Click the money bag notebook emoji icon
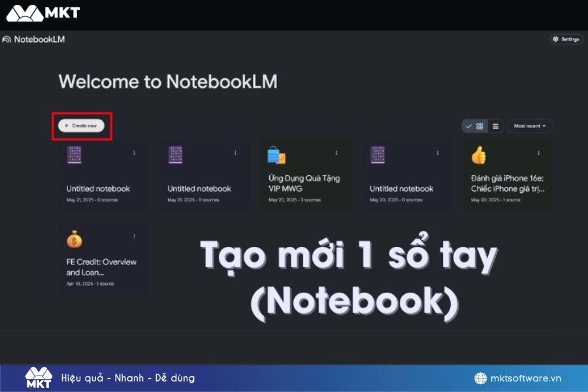 coord(74,239)
